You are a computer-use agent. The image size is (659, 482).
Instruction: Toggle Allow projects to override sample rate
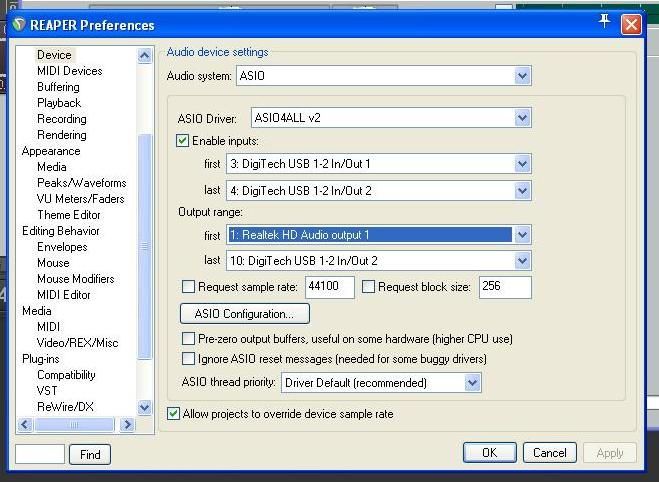tap(173, 414)
